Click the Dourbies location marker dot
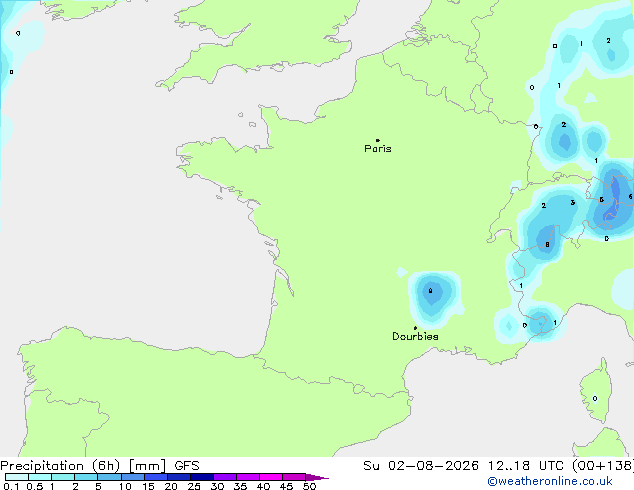The width and height of the screenshot is (634, 490). [415, 328]
